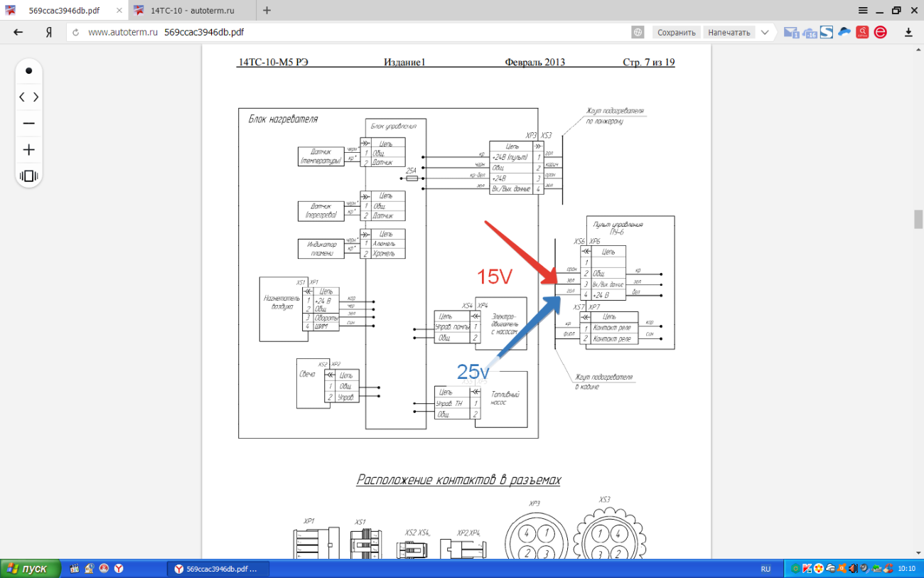Click the taskbar clock showing 10:10
924x578 pixels.
tap(906, 569)
